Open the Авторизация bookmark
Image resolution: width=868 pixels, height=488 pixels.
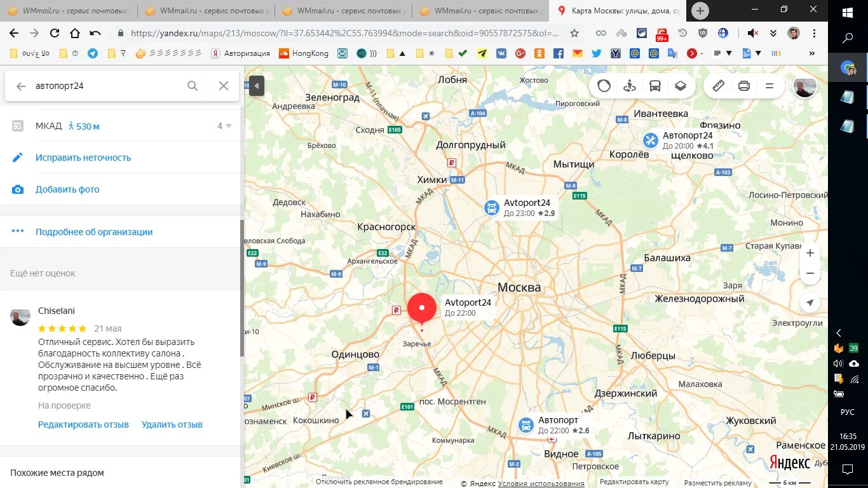click(x=240, y=53)
